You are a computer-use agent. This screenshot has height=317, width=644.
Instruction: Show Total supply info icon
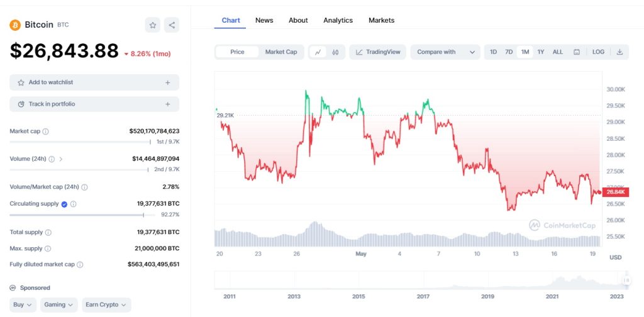[48, 233]
